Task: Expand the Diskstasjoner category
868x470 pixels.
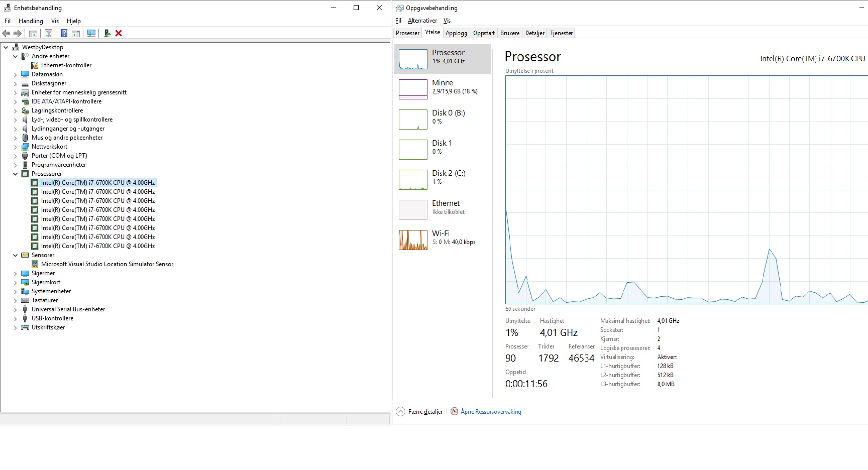Action: pos(16,83)
